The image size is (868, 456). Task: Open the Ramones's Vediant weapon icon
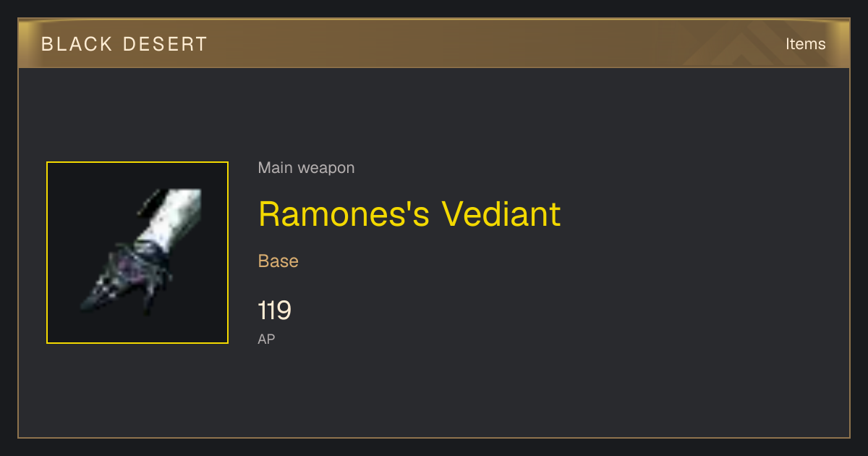[137, 253]
